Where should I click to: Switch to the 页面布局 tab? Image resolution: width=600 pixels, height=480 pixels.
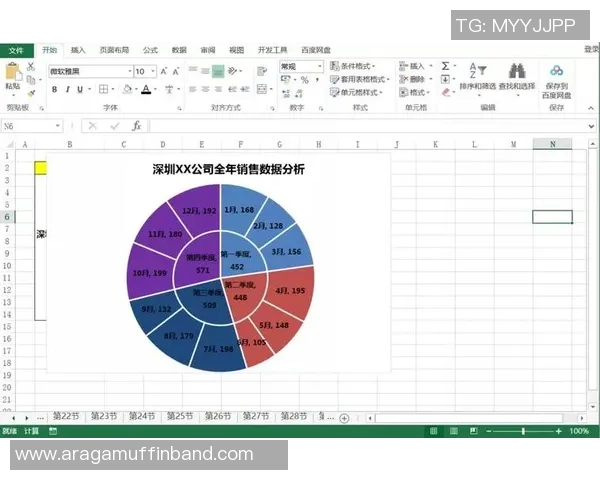pos(114,50)
